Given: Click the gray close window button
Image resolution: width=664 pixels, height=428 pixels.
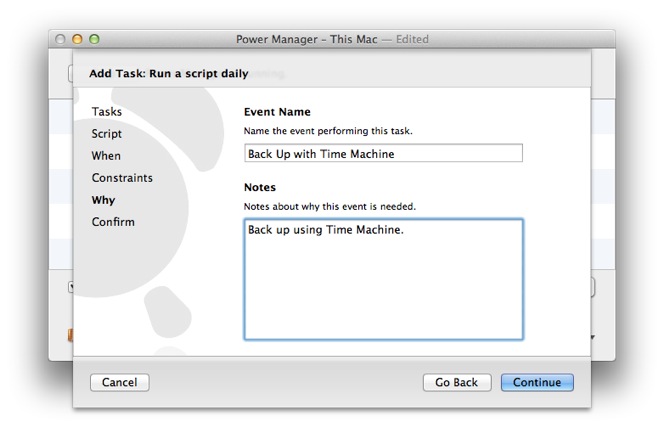Looking at the screenshot, I should click(60, 39).
